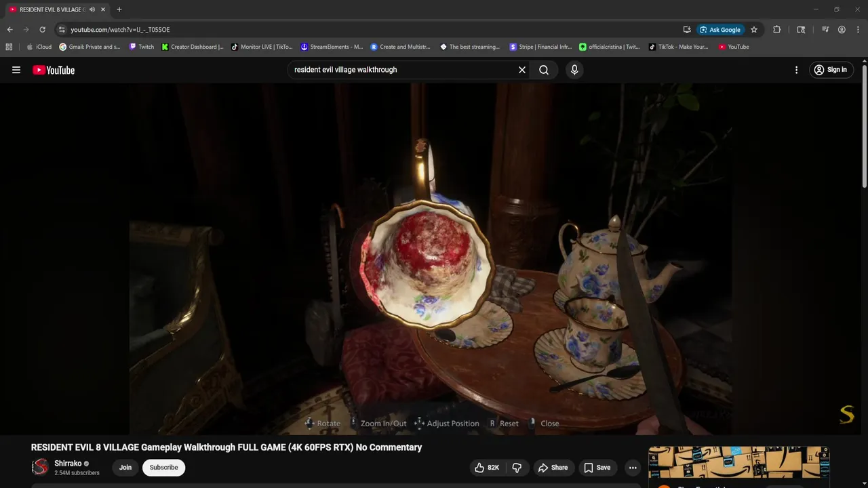The width and height of the screenshot is (868, 488).
Task: Open more actions ellipsis under video
Action: (x=633, y=468)
